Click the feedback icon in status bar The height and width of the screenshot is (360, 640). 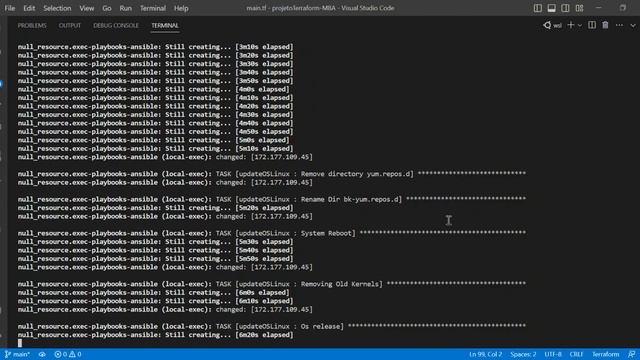click(x=631, y=354)
